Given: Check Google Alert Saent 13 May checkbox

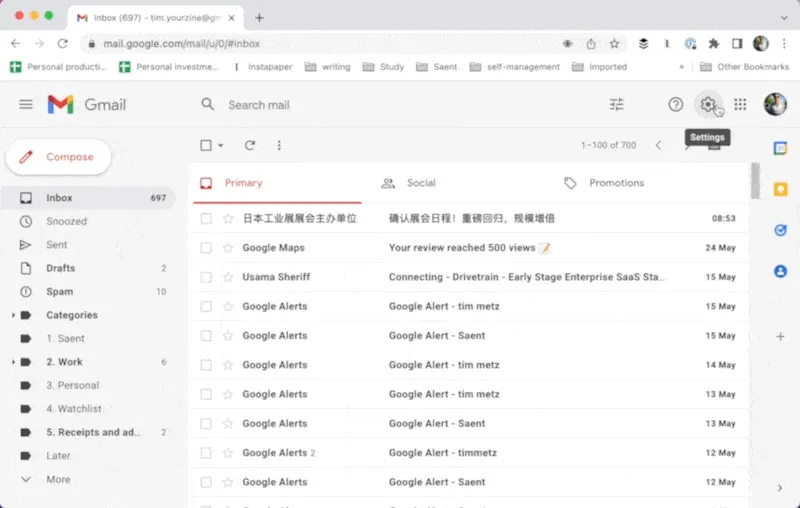Looking at the screenshot, I should (x=206, y=424).
